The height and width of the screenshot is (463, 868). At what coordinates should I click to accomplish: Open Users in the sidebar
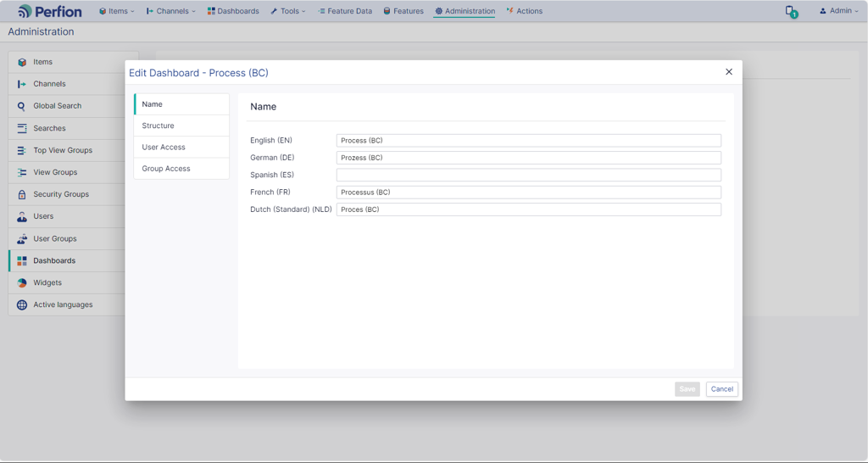(x=68, y=216)
